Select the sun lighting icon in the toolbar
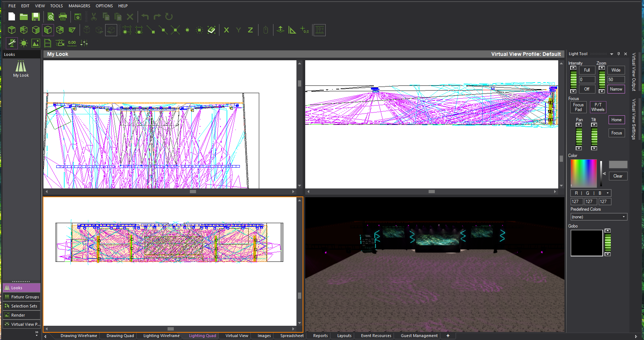The image size is (644, 340). click(24, 43)
